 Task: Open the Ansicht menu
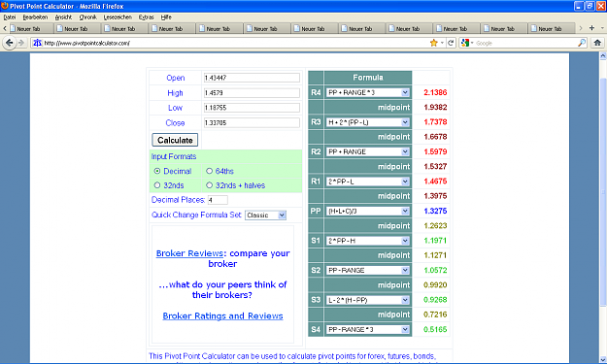click(x=63, y=17)
